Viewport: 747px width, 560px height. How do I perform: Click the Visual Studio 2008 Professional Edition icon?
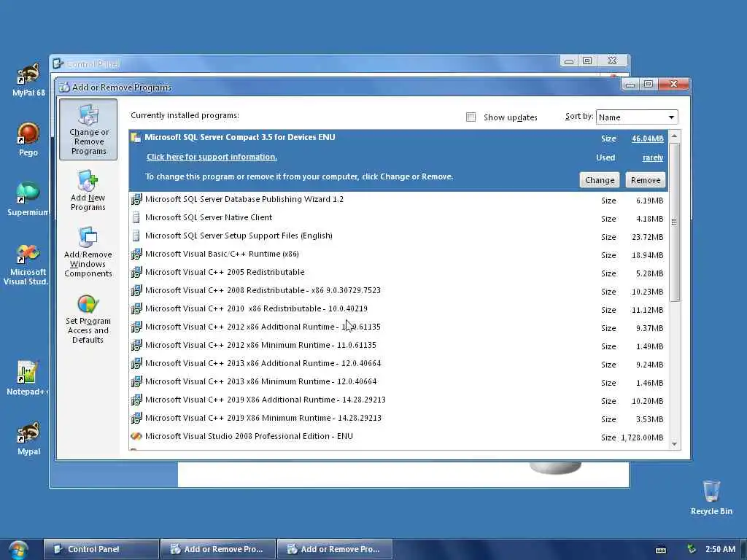(136, 436)
